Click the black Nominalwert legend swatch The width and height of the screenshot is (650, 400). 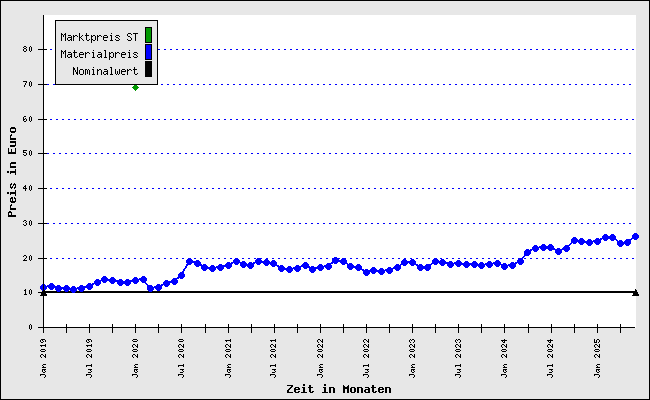[x=148, y=69]
